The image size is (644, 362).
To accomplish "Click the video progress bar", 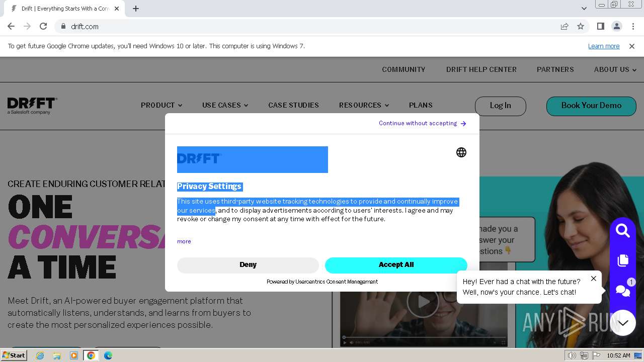I will (424, 337).
